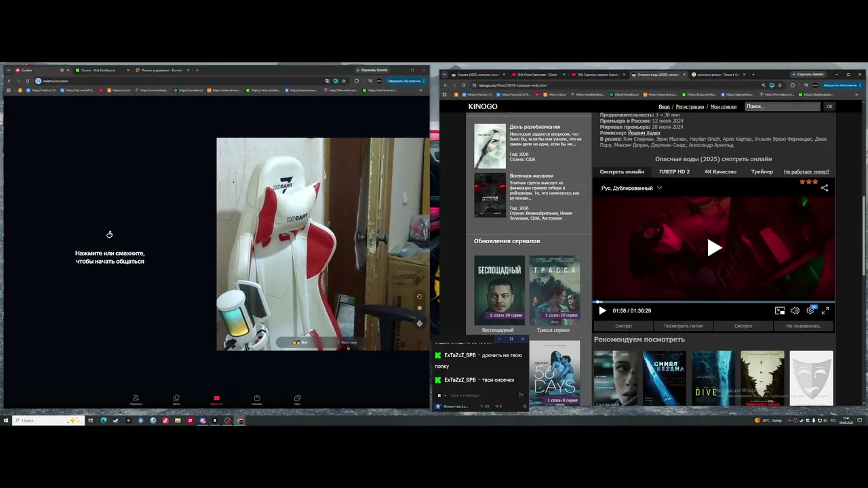Click the Не работает плеер? link
The height and width of the screenshot is (488, 868).
806,171
